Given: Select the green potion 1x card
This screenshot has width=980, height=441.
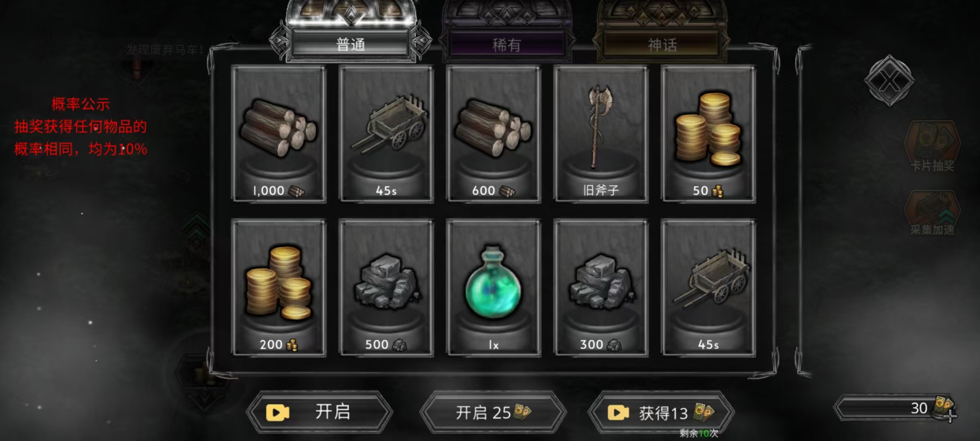Looking at the screenshot, I should coord(493,288).
